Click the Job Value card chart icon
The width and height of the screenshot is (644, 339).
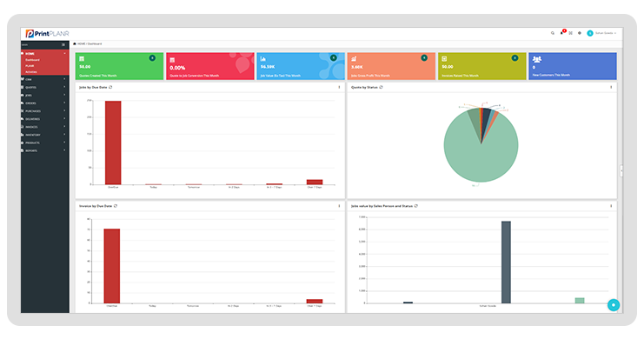[x=262, y=59]
